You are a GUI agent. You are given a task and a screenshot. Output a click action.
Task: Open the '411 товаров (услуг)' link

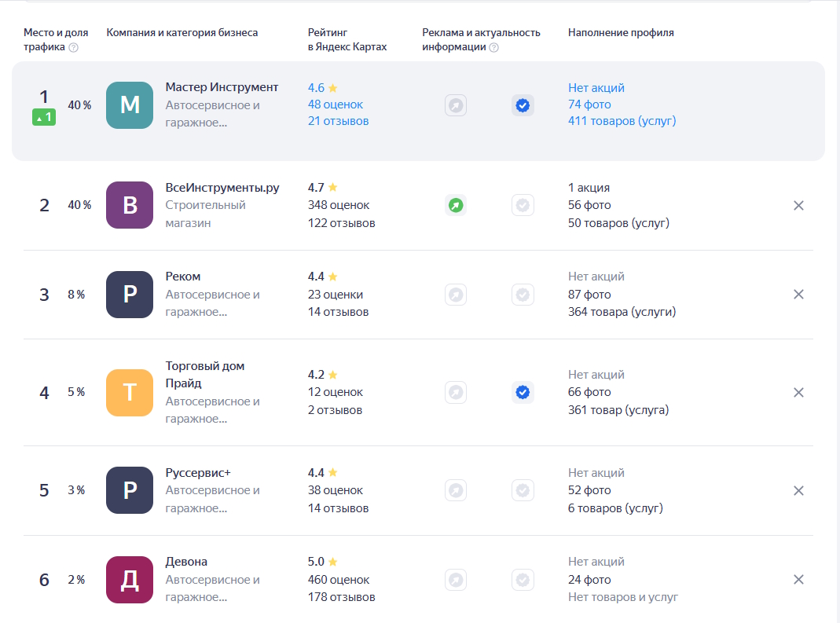[x=622, y=121]
